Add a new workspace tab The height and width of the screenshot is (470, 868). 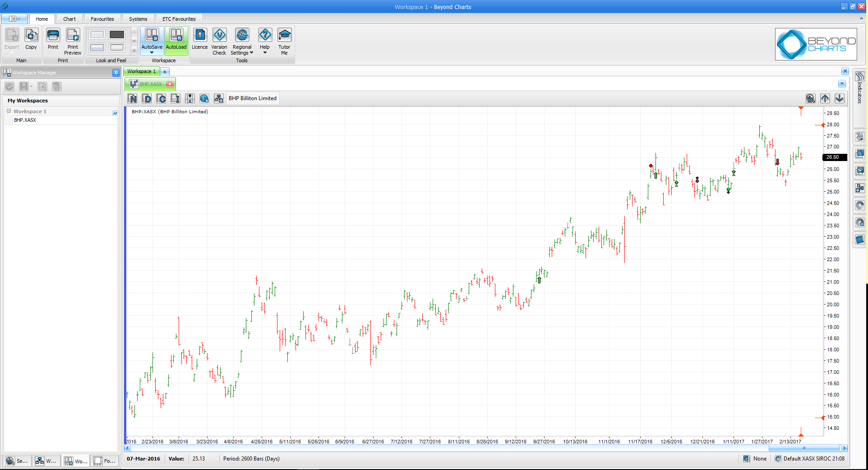[x=165, y=72]
